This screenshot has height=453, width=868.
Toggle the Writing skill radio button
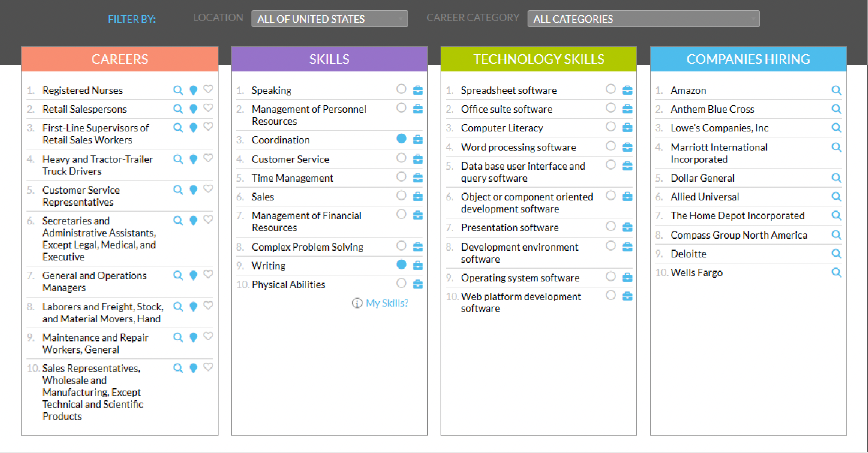click(402, 265)
